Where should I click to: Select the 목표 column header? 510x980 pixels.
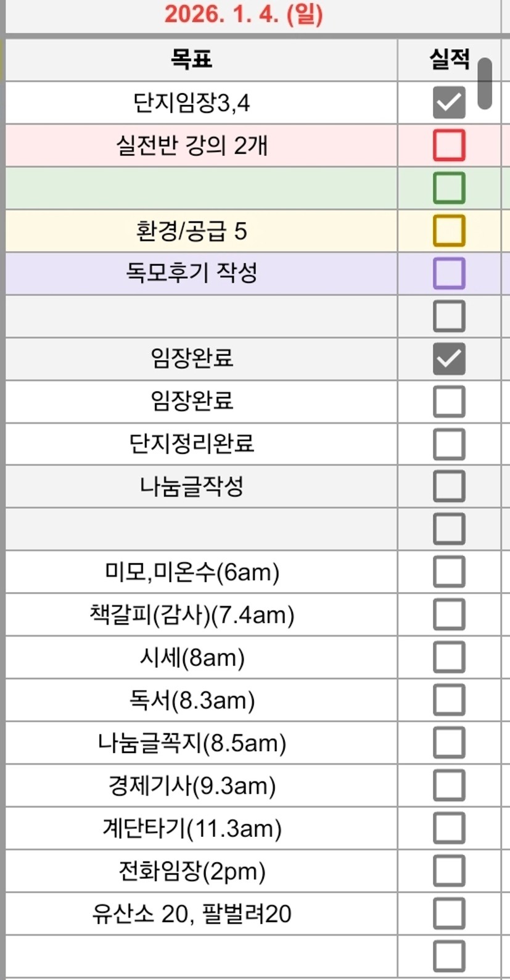[192, 59]
